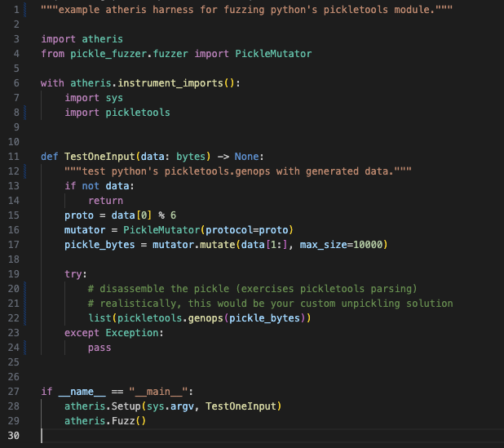Click 'import pickletools' on line 8
504x448 pixels.
[x=117, y=112]
